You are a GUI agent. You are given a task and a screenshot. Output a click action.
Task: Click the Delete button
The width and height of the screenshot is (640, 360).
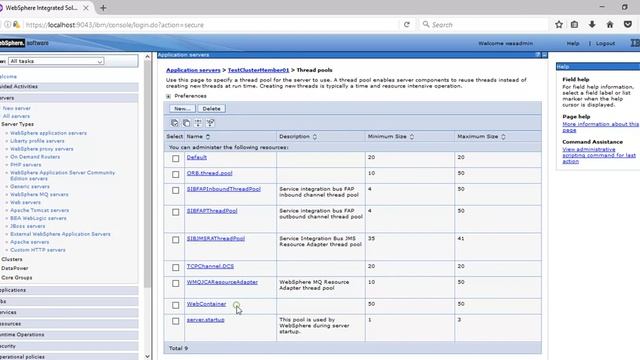click(211, 109)
